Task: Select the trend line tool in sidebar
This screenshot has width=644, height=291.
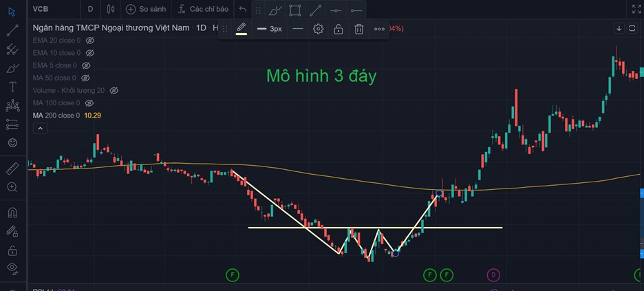Action: click(x=12, y=30)
